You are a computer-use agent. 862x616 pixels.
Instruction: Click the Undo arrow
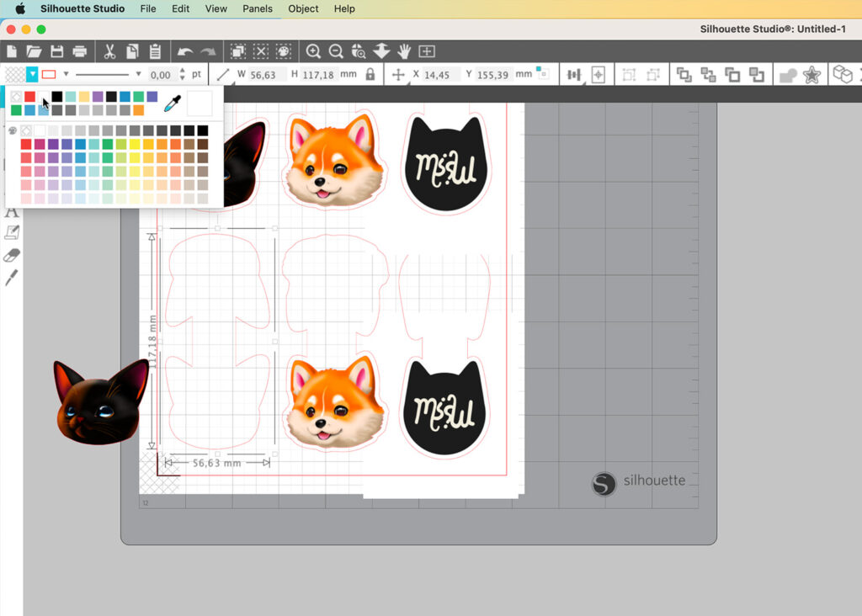[184, 51]
